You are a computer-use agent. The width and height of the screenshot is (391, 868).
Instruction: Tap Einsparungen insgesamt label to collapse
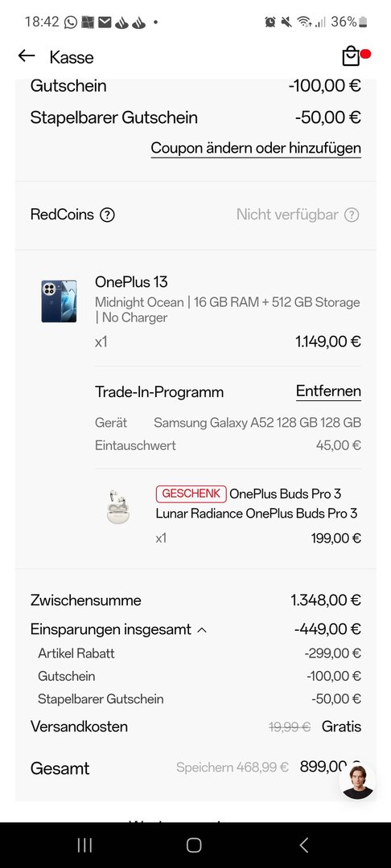pos(111,629)
